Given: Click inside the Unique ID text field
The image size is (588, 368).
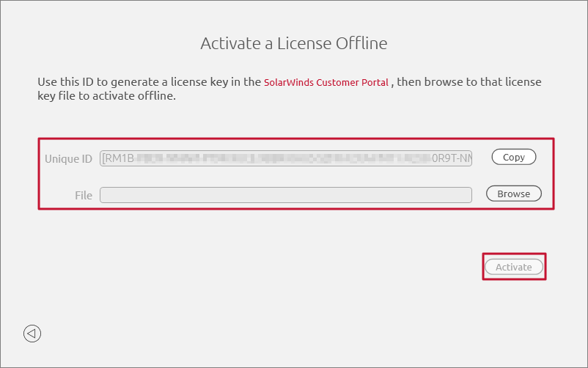Looking at the screenshot, I should coord(286,158).
